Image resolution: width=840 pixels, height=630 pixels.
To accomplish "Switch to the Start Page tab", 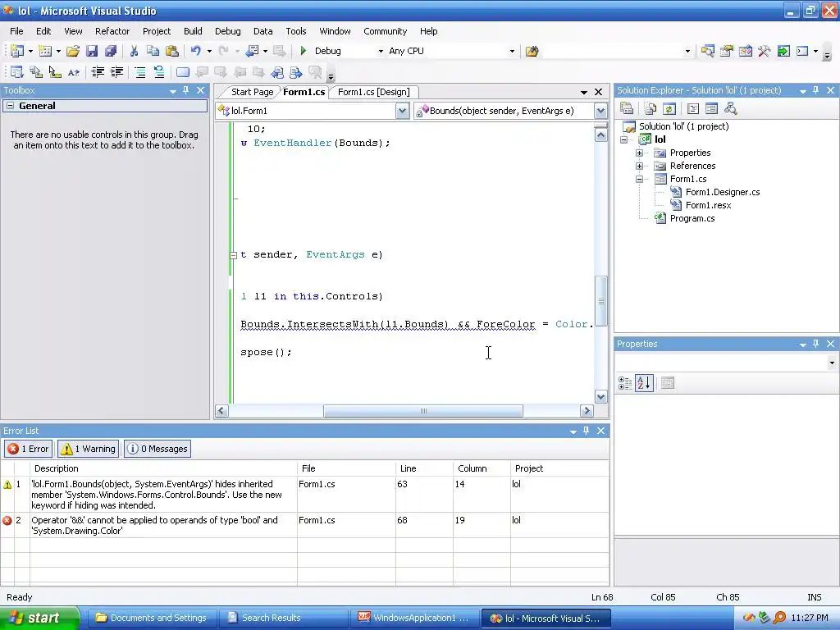I will click(252, 92).
